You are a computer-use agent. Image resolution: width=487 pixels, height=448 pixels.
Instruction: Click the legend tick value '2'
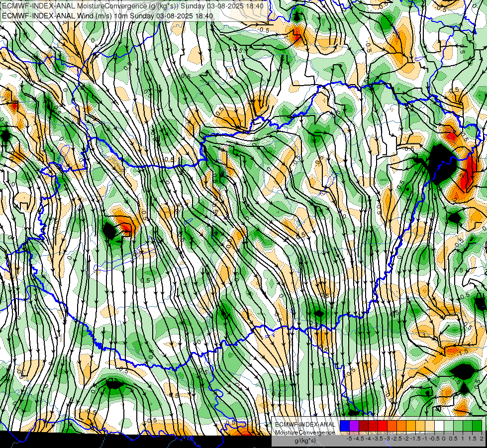[x=482, y=439]
